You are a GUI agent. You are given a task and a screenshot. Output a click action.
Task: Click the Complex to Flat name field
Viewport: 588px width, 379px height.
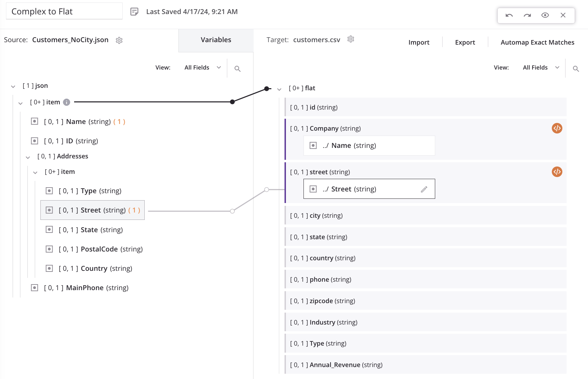[x=64, y=12]
